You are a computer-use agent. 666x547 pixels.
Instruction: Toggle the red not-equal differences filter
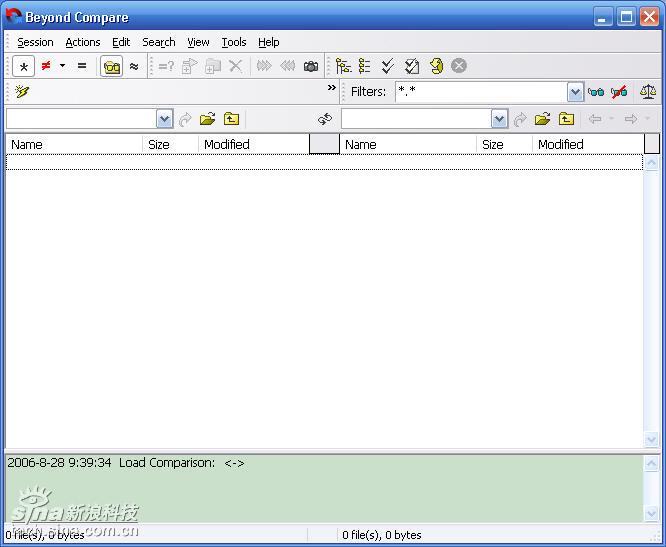(46, 66)
